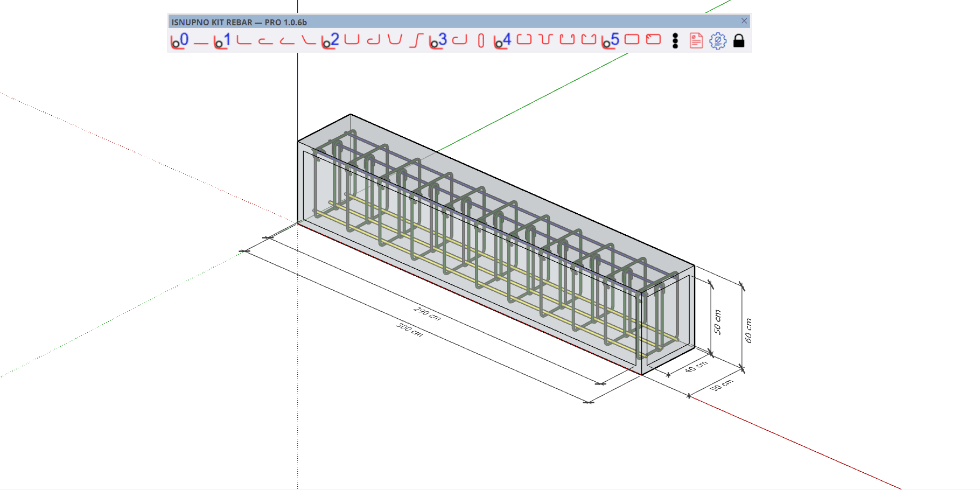Select the 0-bend rebar group icon
Viewport: 980px width, 490px height.
[179, 40]
